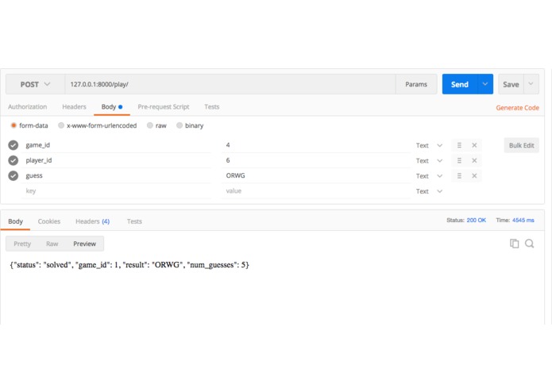Screen dimensions: 552x392
Task: Grab reorder handle of game_id row
Action: (459, 145)
